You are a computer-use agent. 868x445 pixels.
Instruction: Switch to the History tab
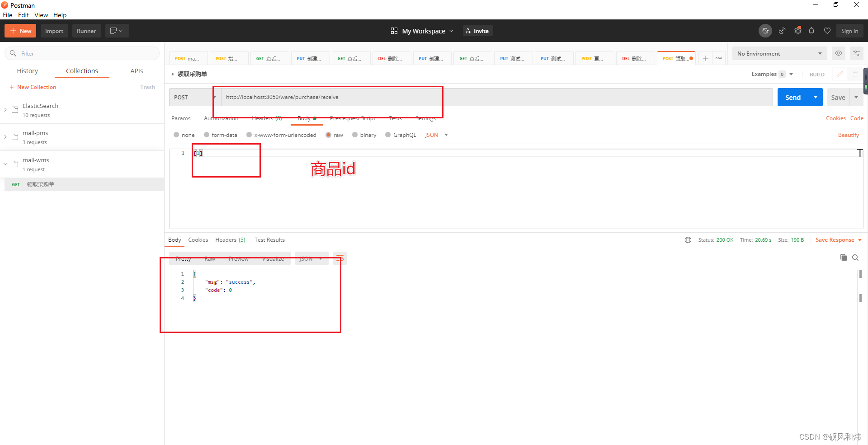tap(28, 71)
